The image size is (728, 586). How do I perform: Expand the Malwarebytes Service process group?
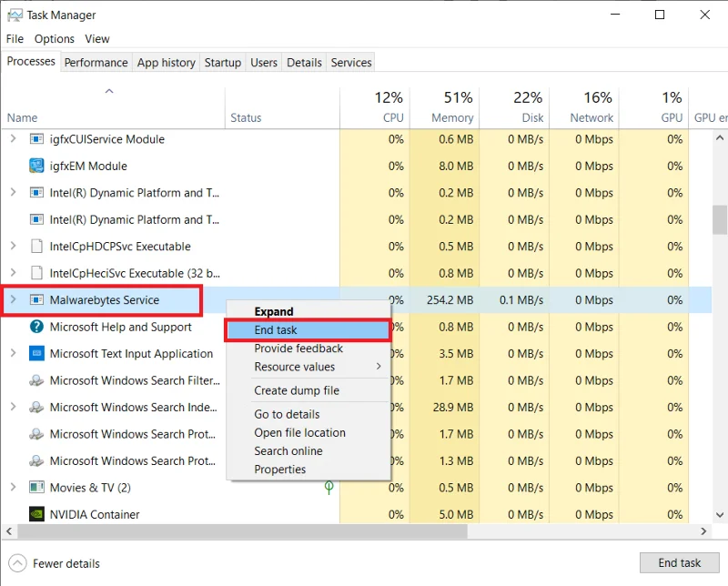point(13,299)
